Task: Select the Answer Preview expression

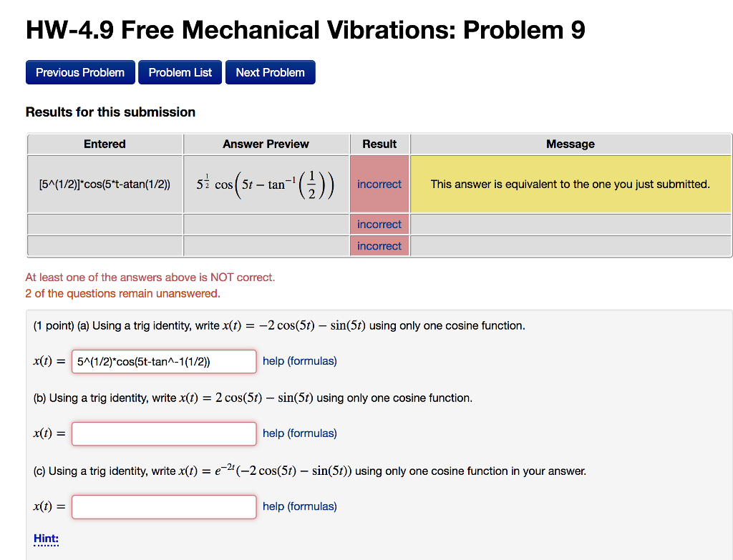Action: [266, 184]
